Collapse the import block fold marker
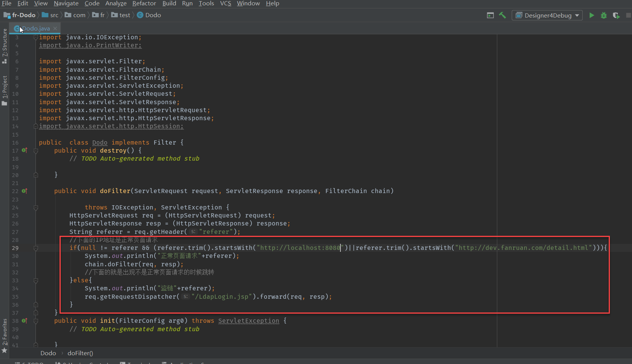The height and width of the screenshot is (364, 632). coord(35,37)
